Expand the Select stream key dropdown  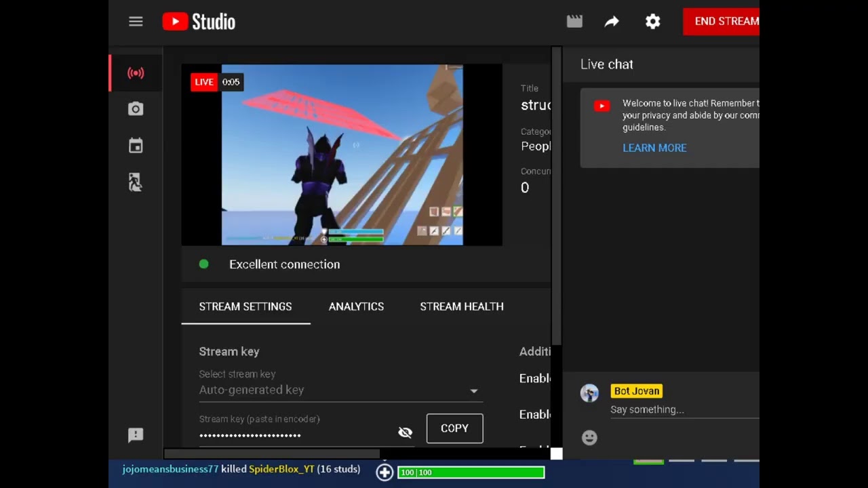coord(340,390)
